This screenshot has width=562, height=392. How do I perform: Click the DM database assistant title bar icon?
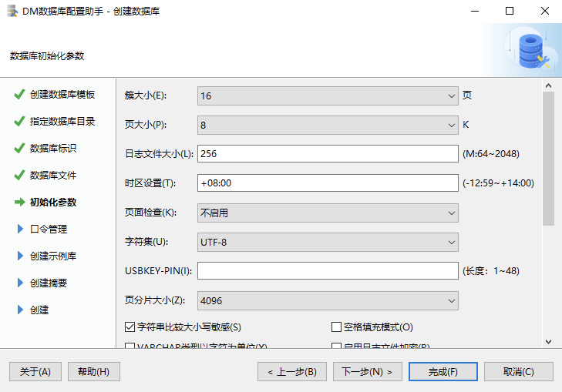tap(12, 11)
